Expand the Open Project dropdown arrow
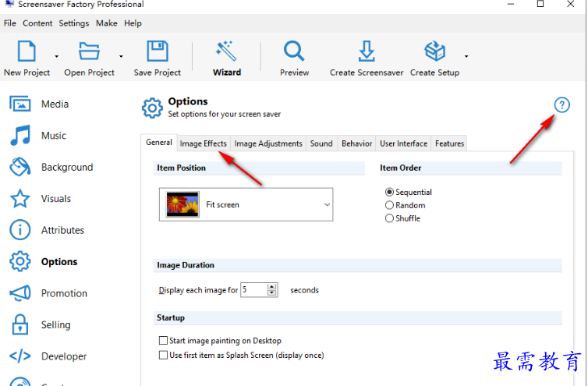 pos(121,56)
